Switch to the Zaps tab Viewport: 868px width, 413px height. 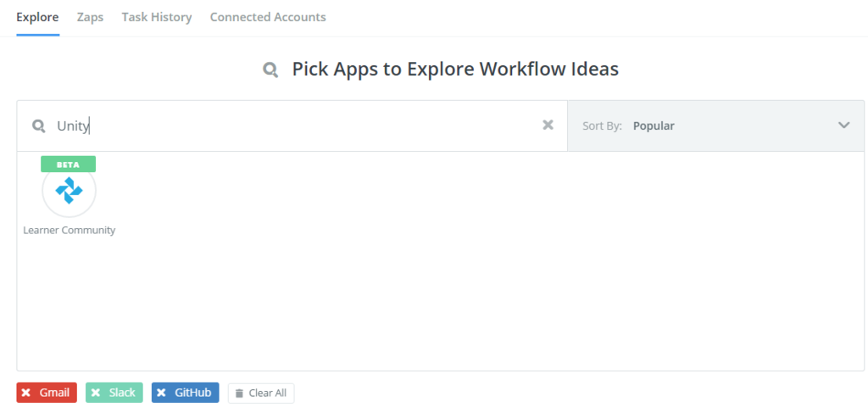[x=90, y=17]
